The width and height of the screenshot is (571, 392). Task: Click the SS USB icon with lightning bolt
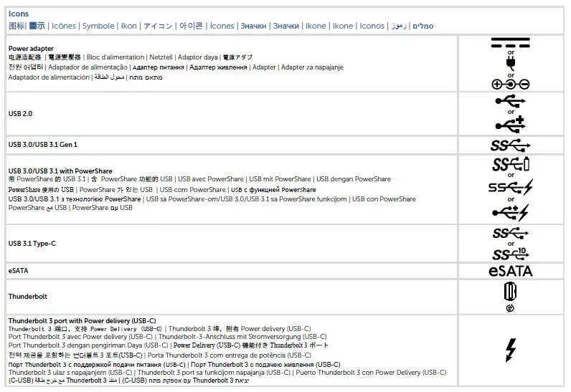click(511, 188)
